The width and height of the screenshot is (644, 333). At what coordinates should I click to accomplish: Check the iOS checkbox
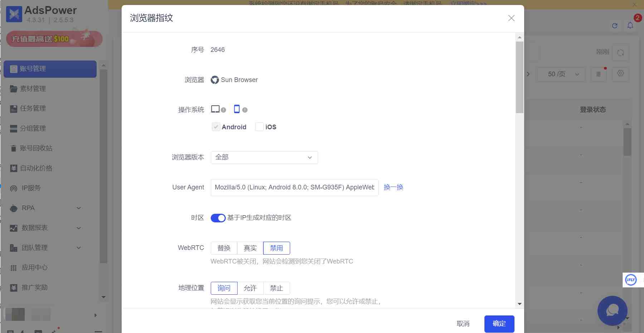[x=259, y=127]
